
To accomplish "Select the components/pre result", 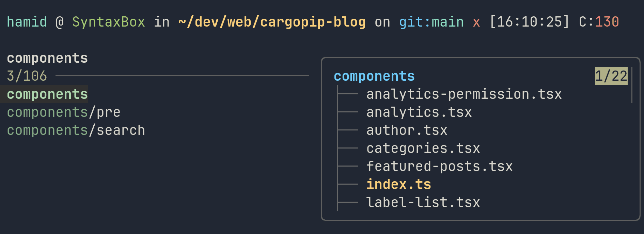I will tap(63, 112).
